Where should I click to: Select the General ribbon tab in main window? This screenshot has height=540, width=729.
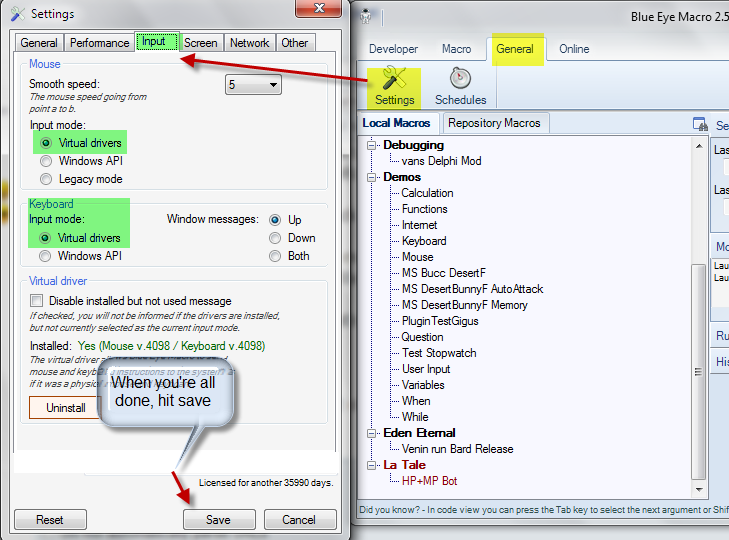tap(515, 49)
